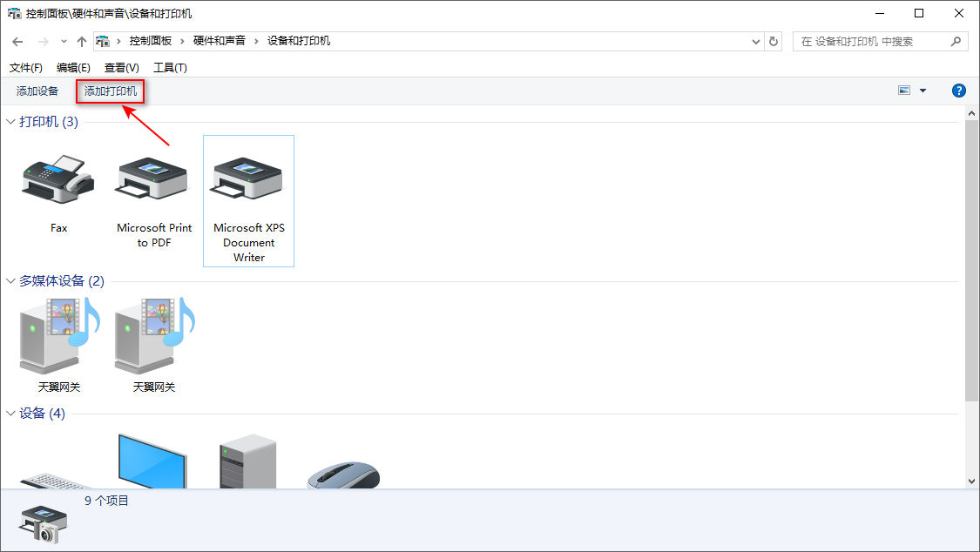Select the second 天翼网关 media device
The image size is (980, 552).
[153, 336]
